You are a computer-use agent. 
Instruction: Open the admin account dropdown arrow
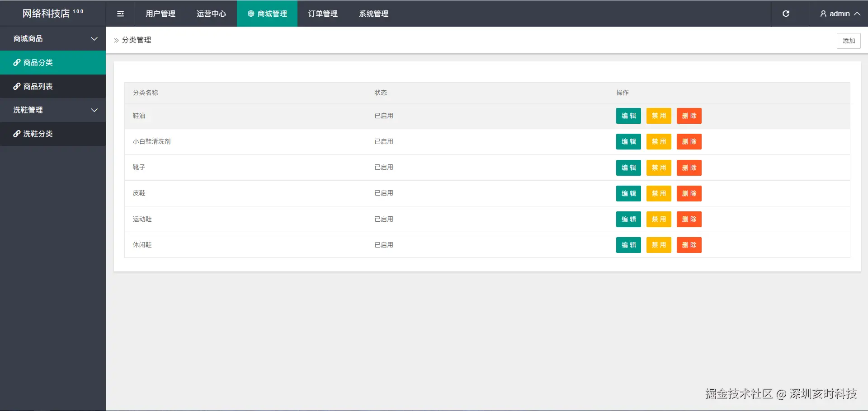857,14
